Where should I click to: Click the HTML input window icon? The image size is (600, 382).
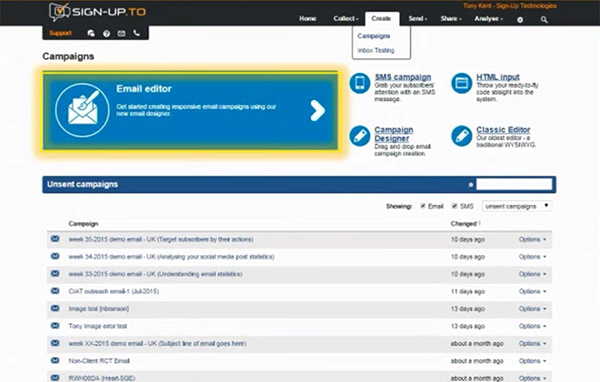pos(461,83)
